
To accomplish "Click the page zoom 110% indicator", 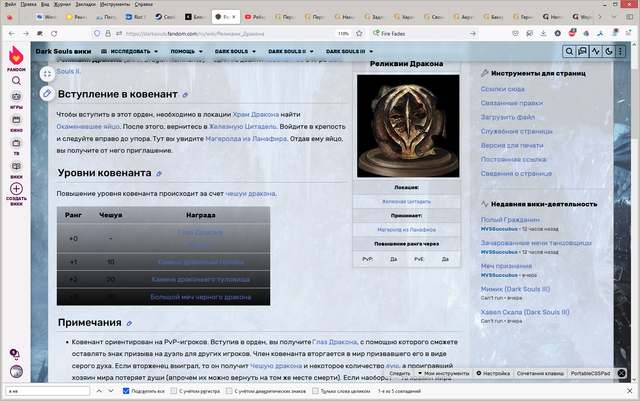I will point(343,33).
